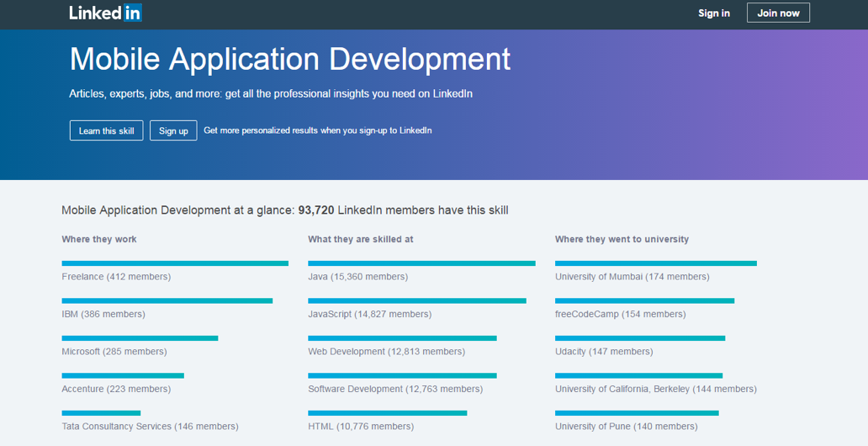This screenshot has width=868, height=446.
Task: Open the Sign in link
Action: [x=713, y=13]
